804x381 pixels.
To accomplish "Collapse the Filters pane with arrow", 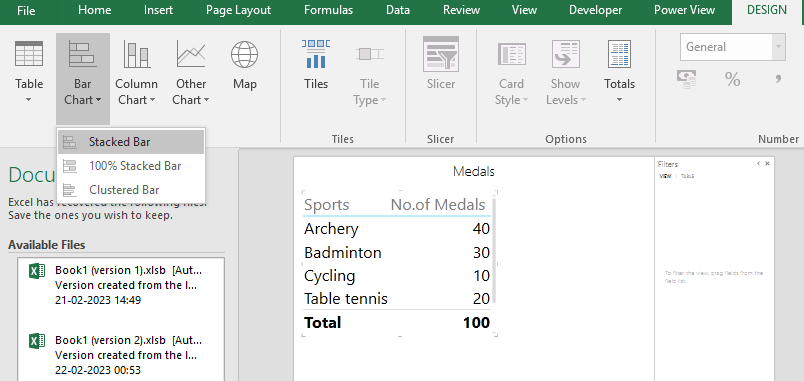I will 758,164.
